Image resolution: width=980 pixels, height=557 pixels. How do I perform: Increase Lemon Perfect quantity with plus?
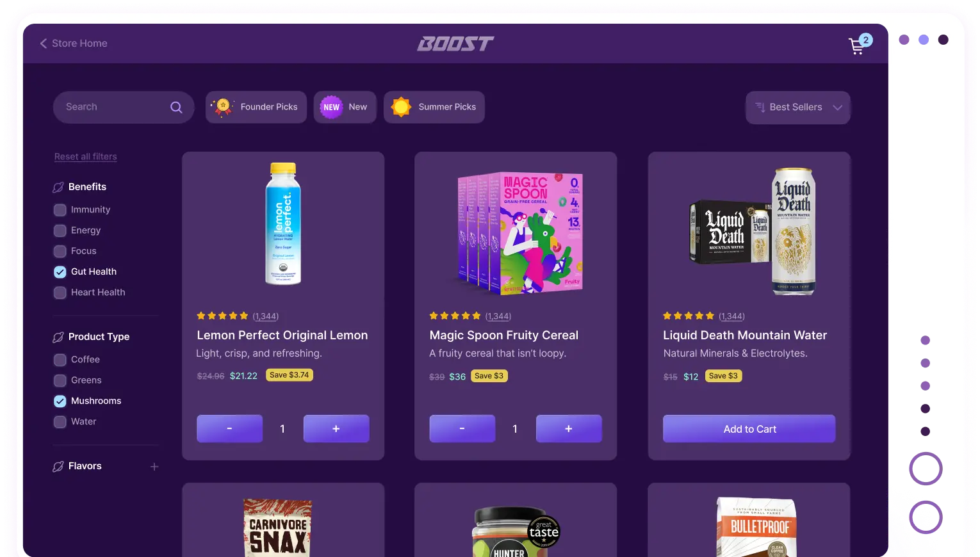point(336,429)
